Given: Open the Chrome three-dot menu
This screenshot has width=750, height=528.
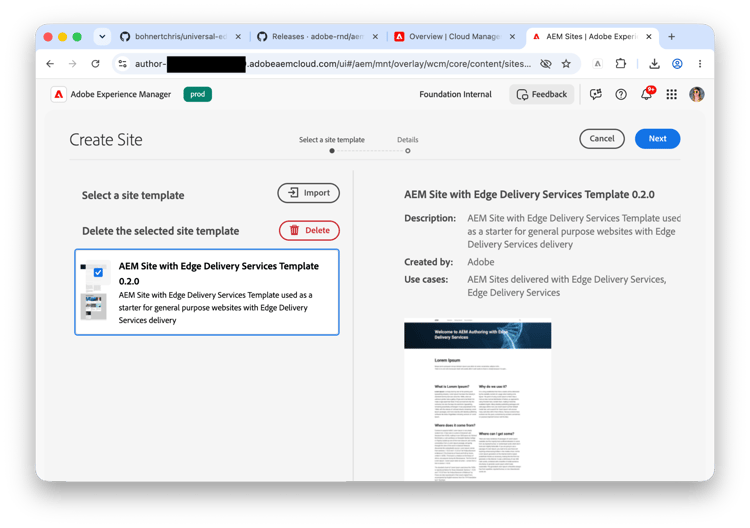Looking at the screenshot, I should [x=700, y=64].
